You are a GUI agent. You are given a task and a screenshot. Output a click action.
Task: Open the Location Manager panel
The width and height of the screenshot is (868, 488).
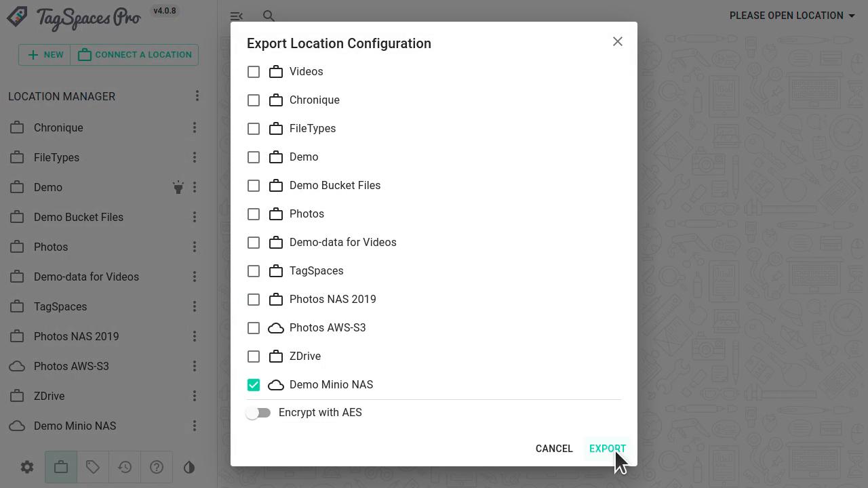(60, 467)
